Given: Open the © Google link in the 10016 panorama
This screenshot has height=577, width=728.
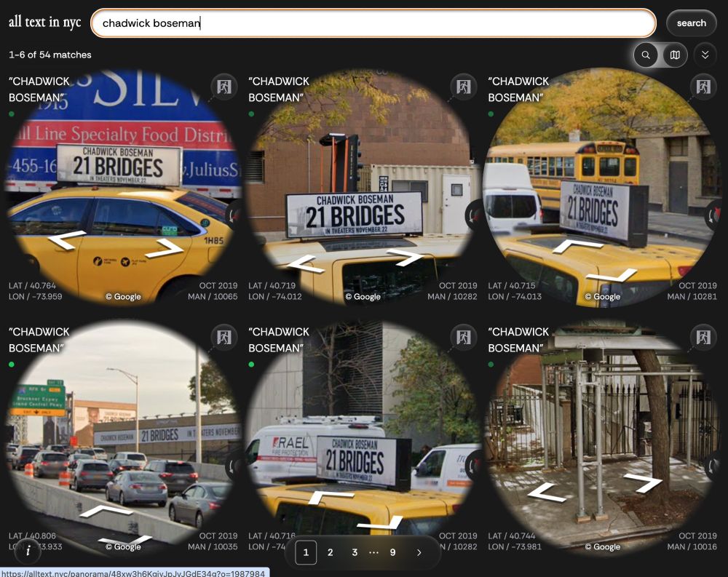Looking at the screenshot, I should click(602, 547).
